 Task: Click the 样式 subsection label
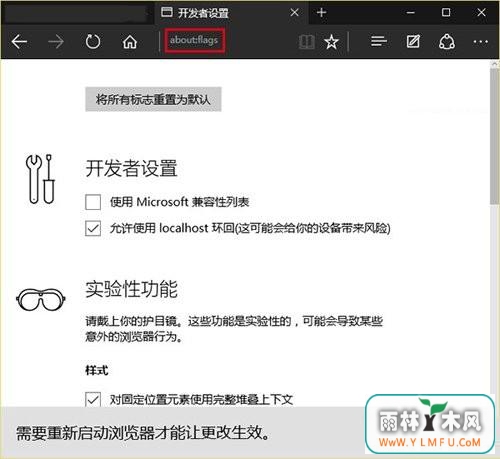pos(97,370)
